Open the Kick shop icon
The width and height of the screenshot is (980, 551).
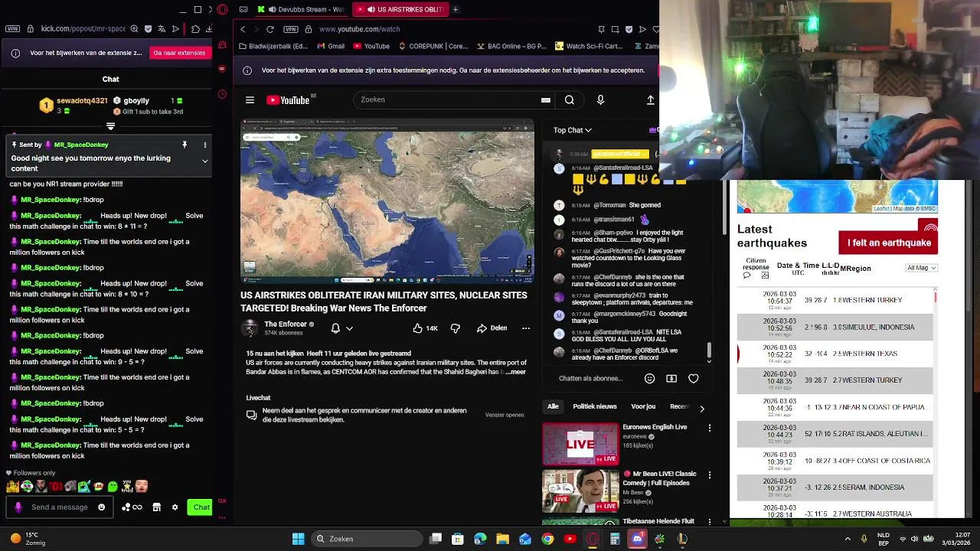coord(156,507)
